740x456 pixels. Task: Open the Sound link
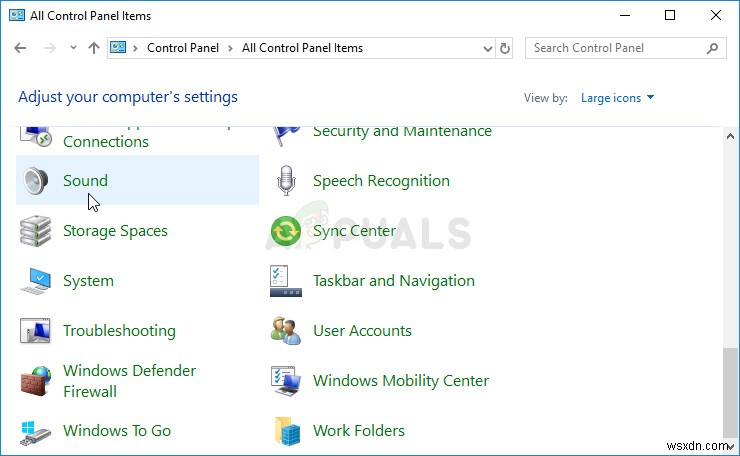[x=85, y=180]
